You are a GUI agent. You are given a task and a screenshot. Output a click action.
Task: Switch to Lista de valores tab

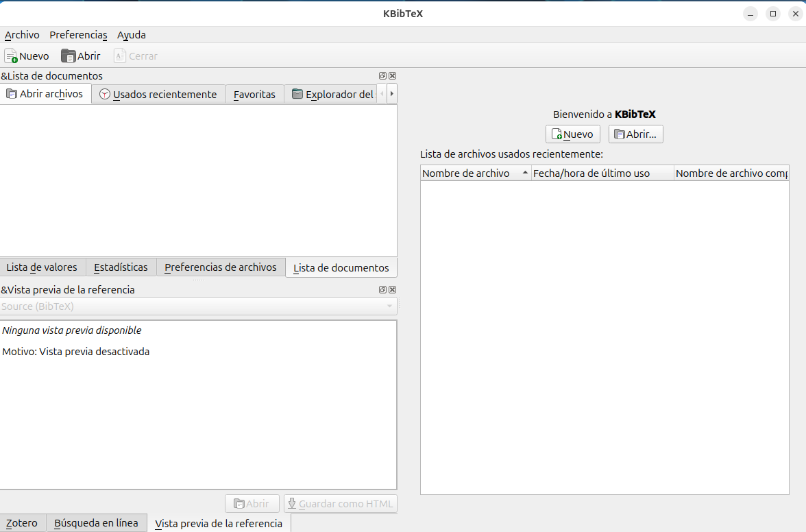42,267
